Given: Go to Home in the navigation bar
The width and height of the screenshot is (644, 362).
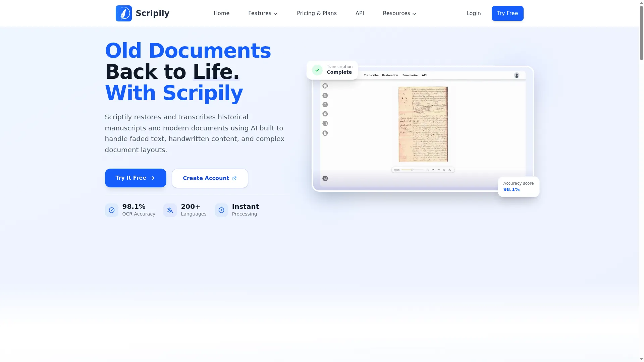Looking at the screenshot, I should [221, 13].
